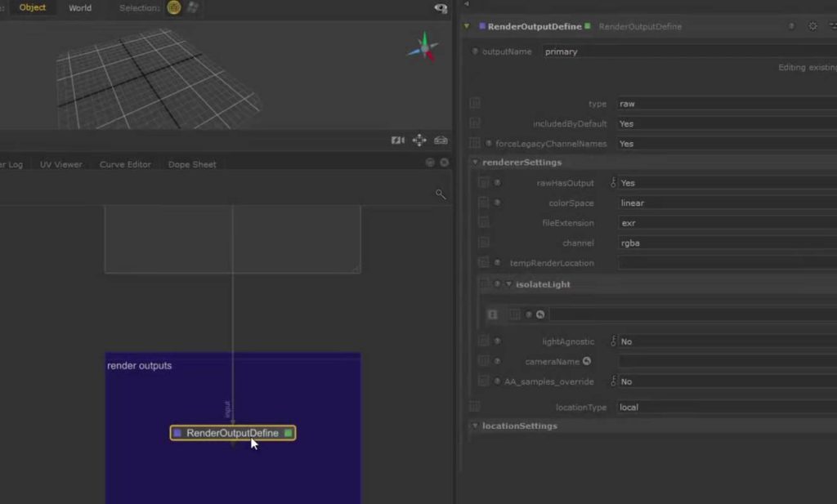
Task: Toggle the fileExtension enable checkbox
Action: click(484, 223)
